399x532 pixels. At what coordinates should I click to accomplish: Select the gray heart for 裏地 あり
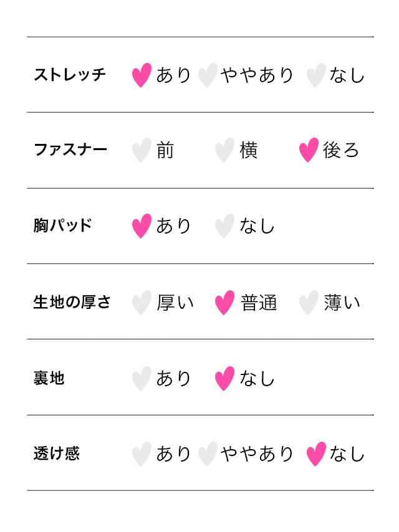142,378
